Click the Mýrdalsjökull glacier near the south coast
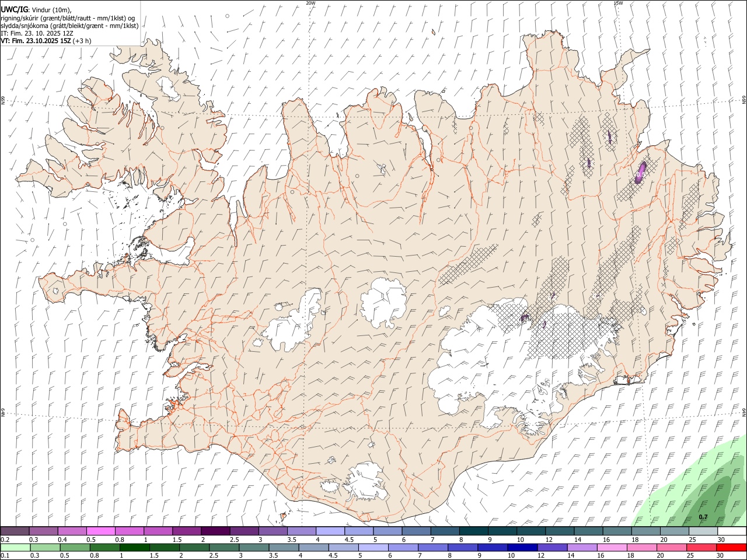This screenshot has height=560, width=747. point(366,482)
